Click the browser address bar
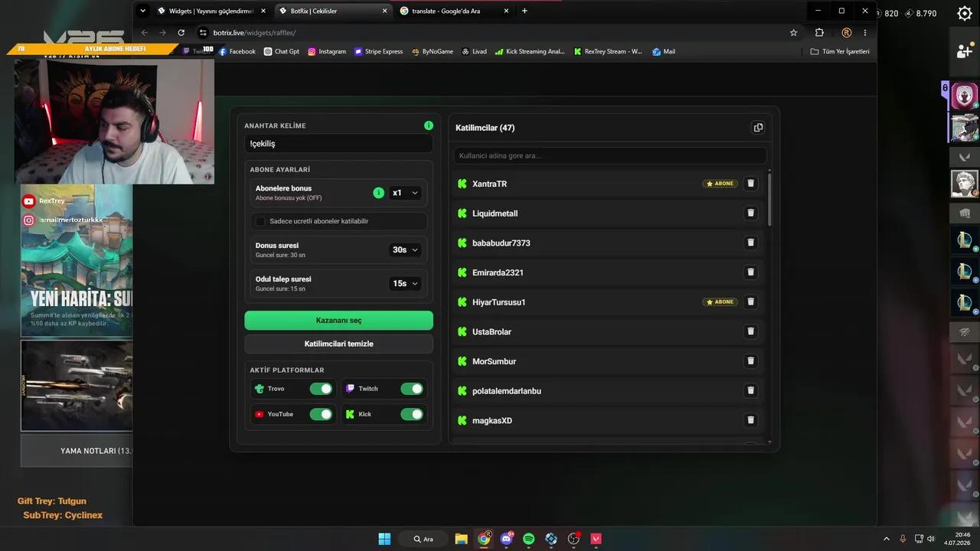 (490, 33)
